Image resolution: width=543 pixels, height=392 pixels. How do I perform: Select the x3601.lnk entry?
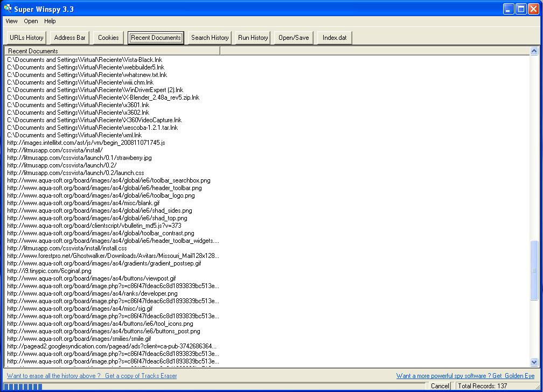click(78, 105)
